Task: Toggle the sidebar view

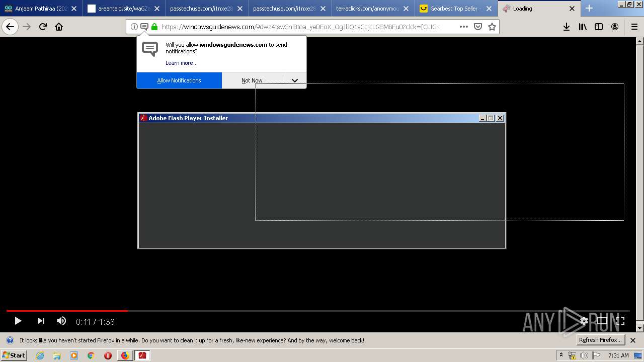Action: click(599, 27)
